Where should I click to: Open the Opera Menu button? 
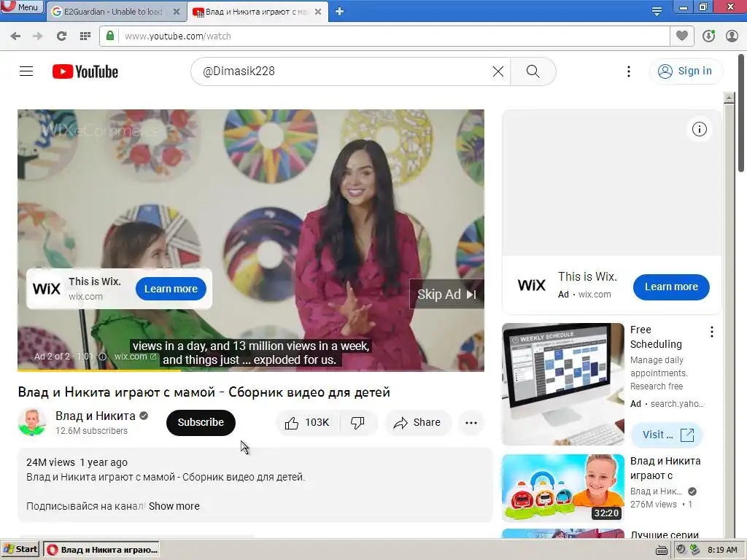pyautogui.click(x=21, y=7)
